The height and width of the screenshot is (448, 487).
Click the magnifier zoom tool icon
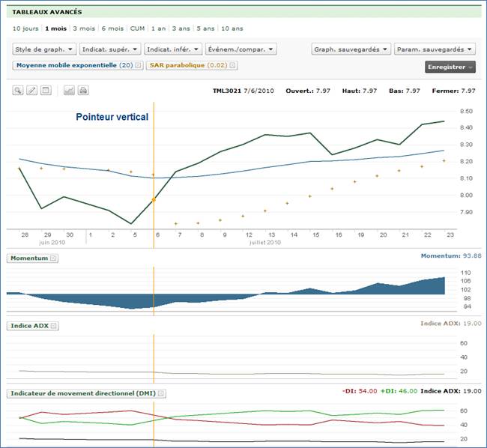pos(18,91)
